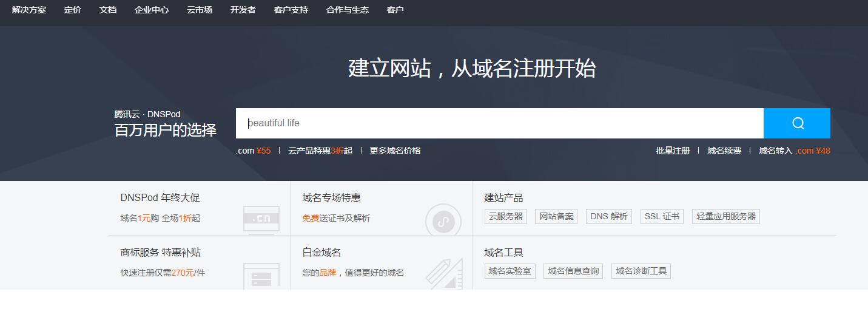868x334 pixels.
Task: Open the 客户支持 menu
Action: point(291,10)
